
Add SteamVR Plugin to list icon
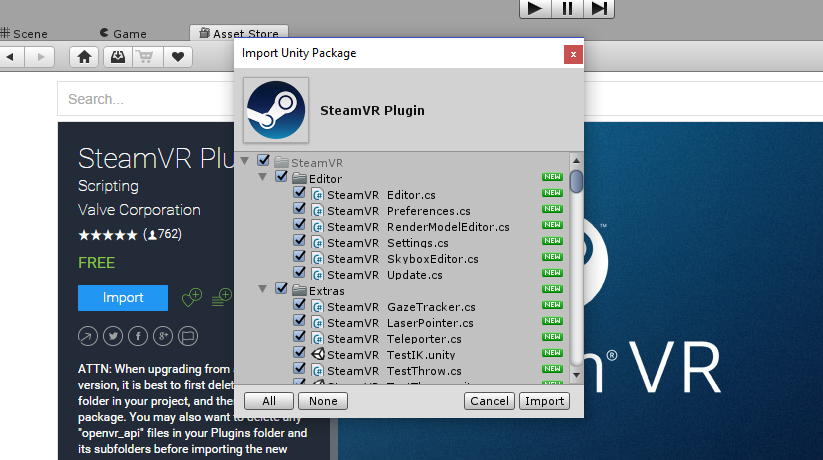[222, 298]
